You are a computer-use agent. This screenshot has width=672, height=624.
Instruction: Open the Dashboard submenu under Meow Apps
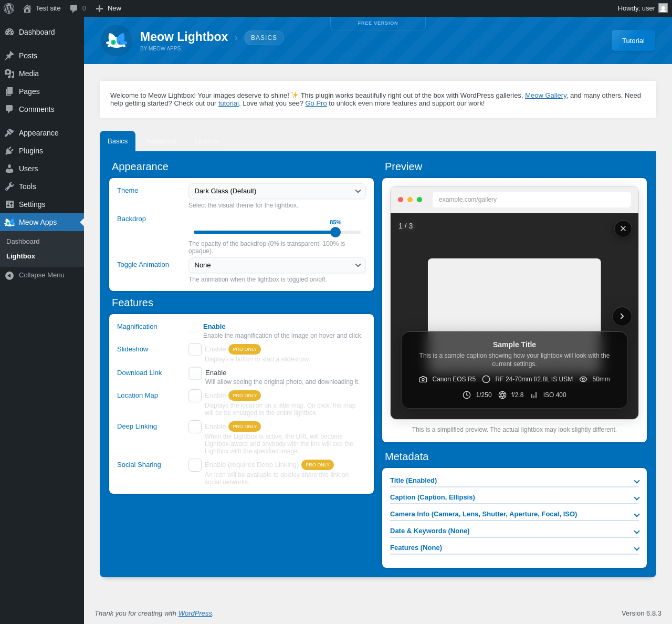42,242
